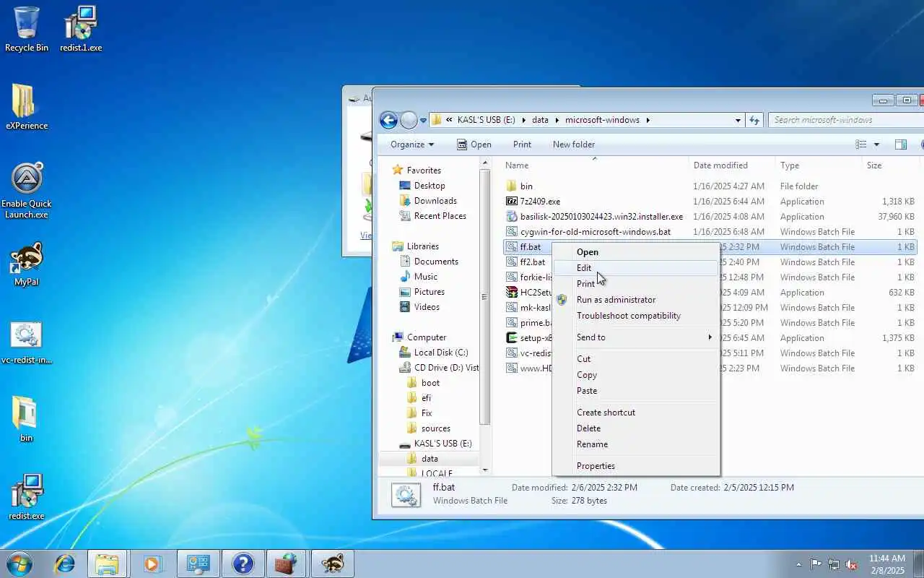Expand the Send to submenu
The width and height of the screenshot is (924, 578).
click(636, 337)
